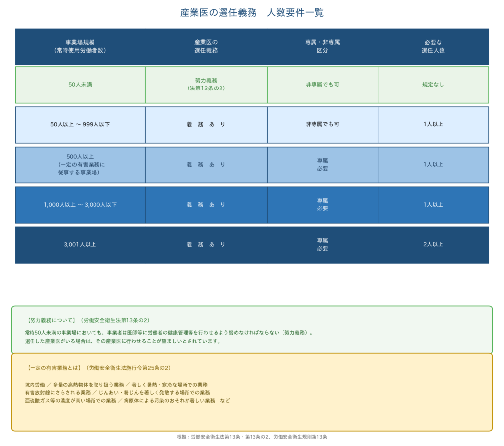Click the 500人以上 有害業務 row cell
The width and height of the screenshot is (504, 446).
(80, 165)
